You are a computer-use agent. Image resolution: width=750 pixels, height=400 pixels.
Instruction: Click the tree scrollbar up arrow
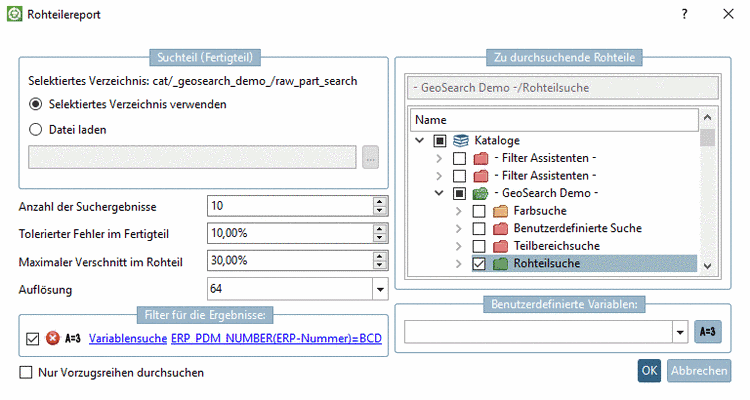click(707, 117)
